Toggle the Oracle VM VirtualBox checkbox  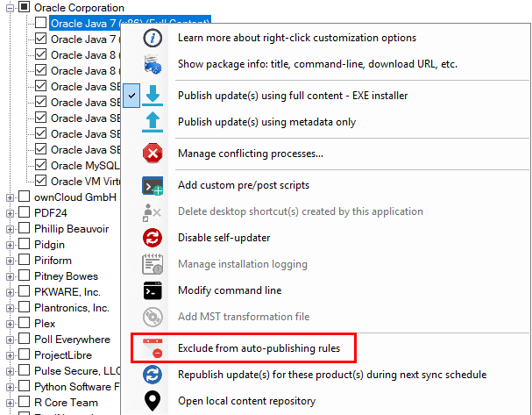[x=40, y=181]
